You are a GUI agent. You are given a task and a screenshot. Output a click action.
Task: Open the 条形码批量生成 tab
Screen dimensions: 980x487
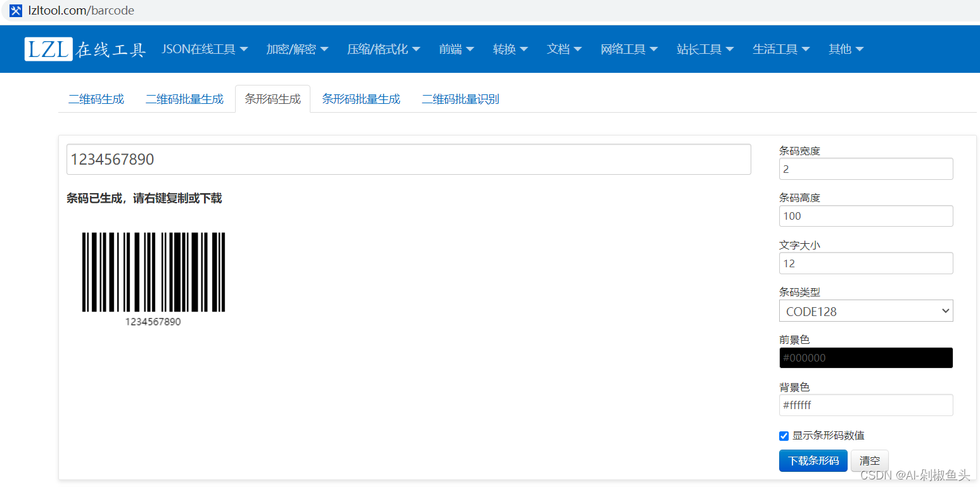(361, 99)
